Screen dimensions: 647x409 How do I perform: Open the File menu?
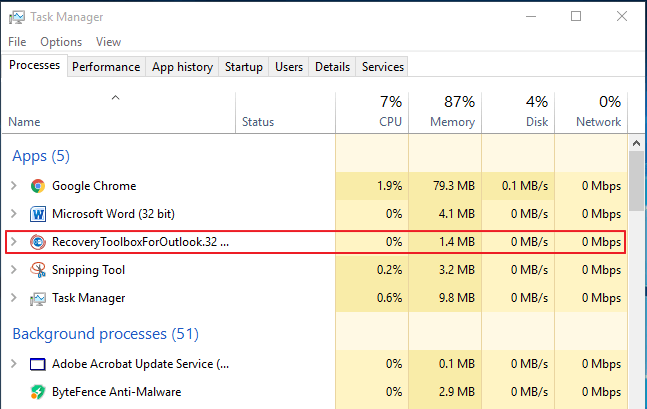coord(17,42)
